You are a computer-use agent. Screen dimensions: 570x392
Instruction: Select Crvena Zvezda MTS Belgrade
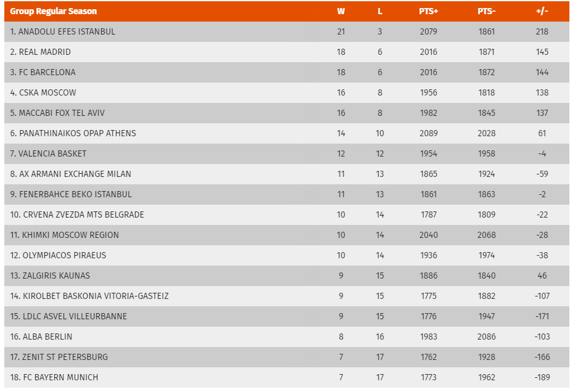click(286, 214)
